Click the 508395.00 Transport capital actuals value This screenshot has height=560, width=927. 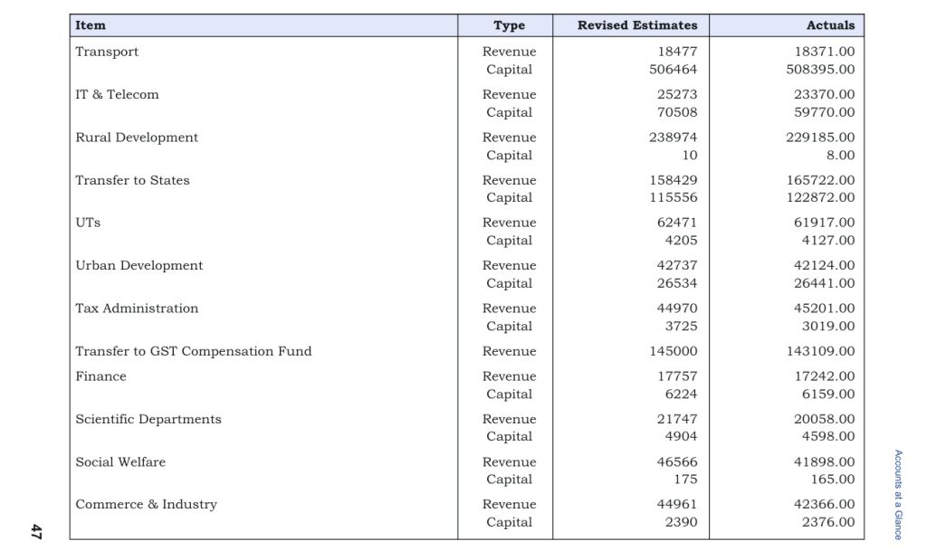point(820,70)
